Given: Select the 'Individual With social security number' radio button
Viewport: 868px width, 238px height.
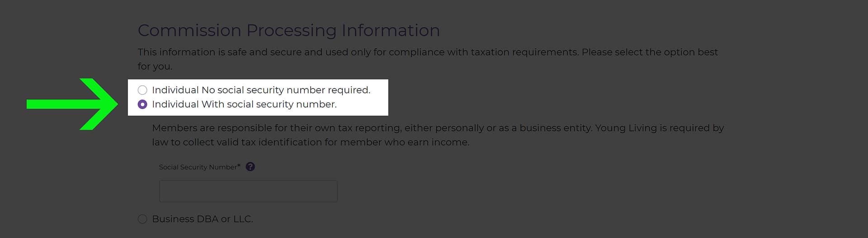Looking at the screenshot, I should tap(142, 104).
